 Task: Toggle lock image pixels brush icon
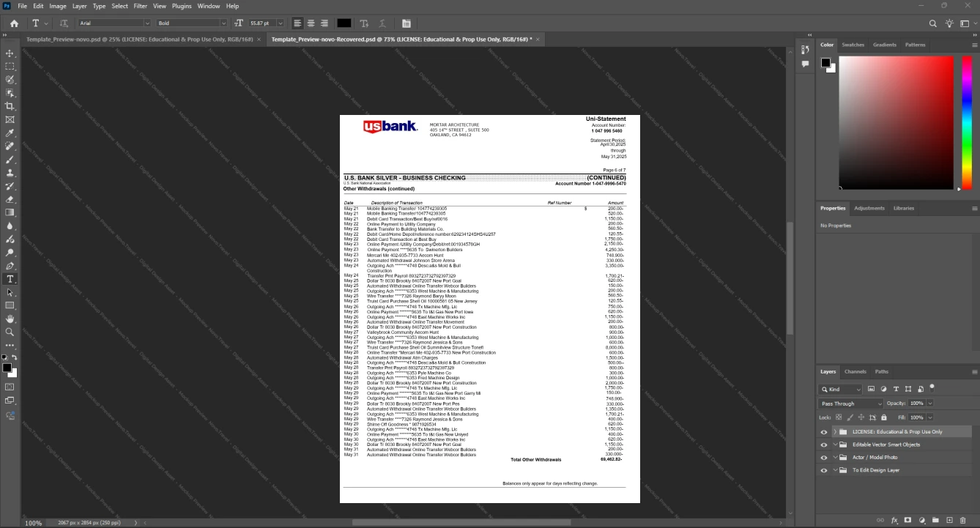click(x=850, y=417)
